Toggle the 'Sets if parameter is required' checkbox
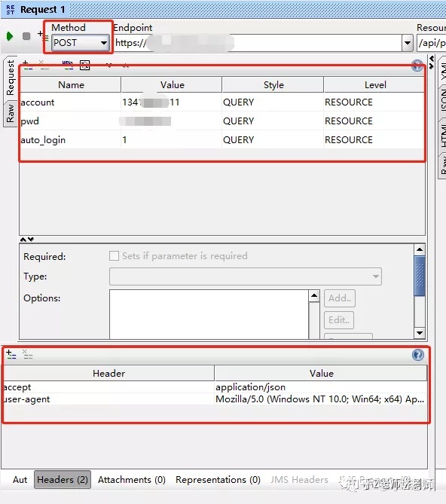 point(114,256)
